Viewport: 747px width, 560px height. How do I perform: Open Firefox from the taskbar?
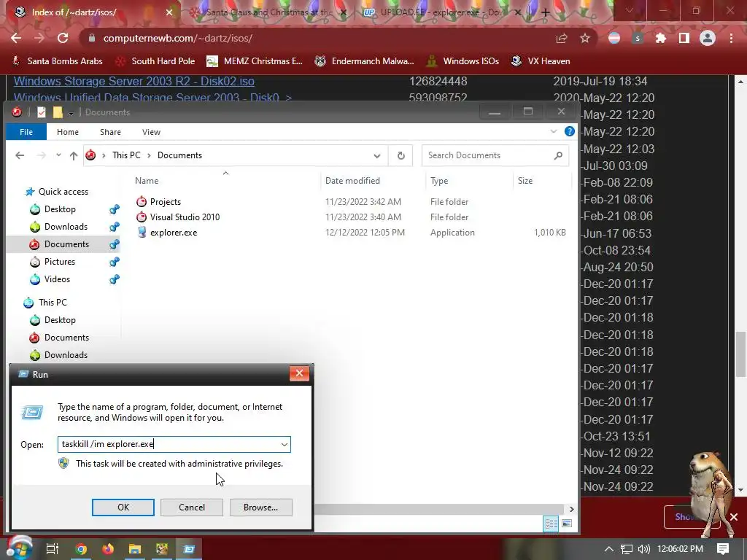pos(108,549)
